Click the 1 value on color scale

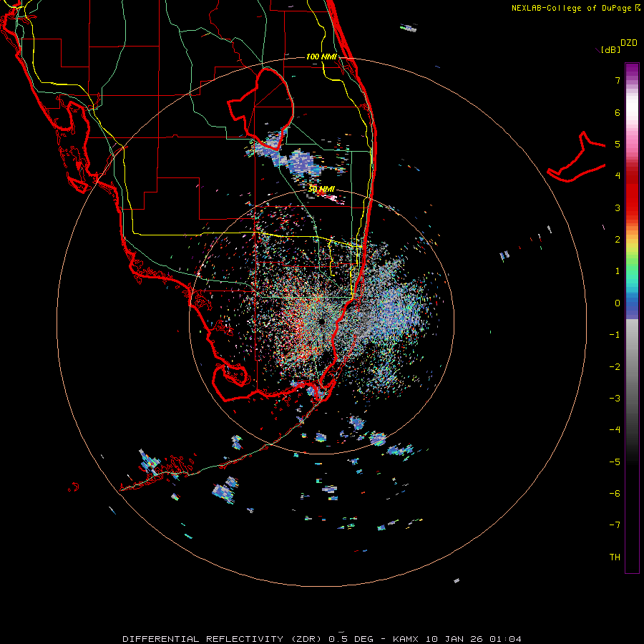click(618, 271)
